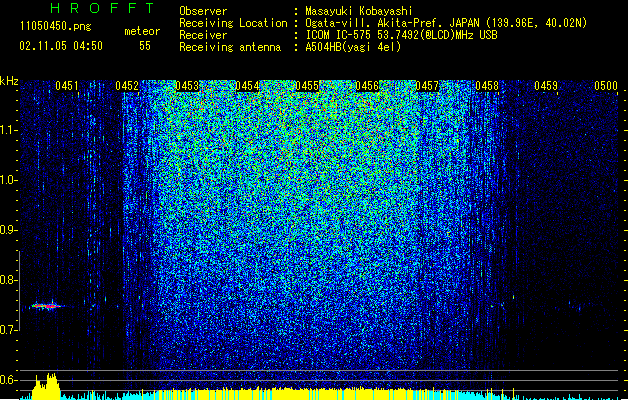Viewport: 629px width, 400px height.
Task: Click the 0500 time marker
Action: [606, 86]
